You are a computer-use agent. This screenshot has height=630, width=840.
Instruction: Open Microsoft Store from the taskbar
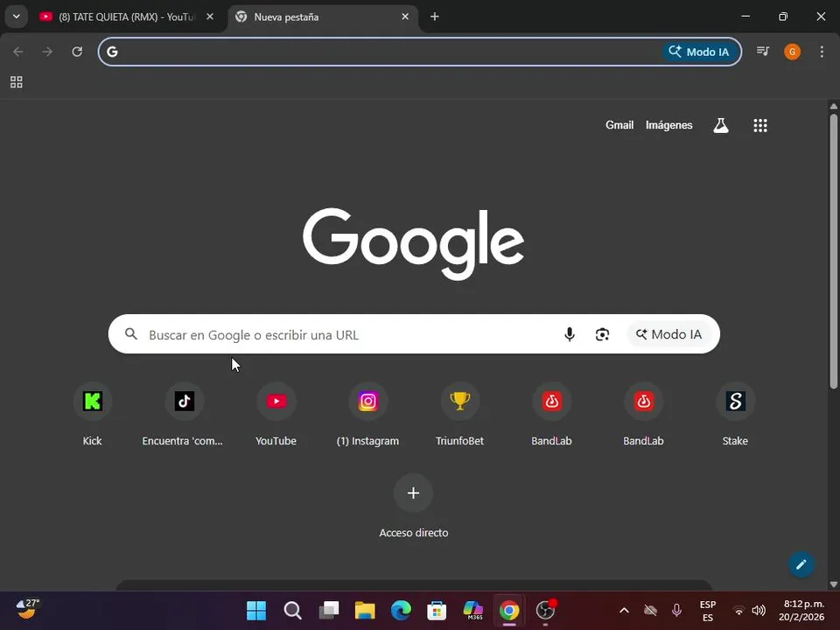[437, 610]
